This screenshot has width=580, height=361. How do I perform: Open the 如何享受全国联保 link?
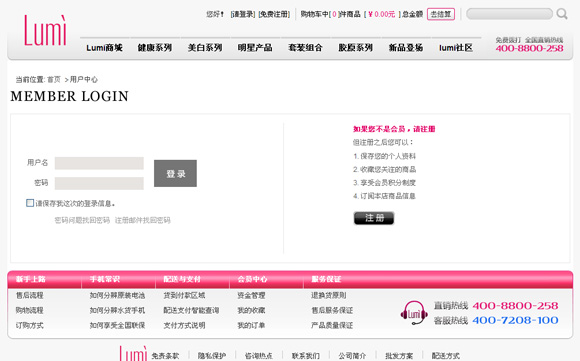pos(117,325)
